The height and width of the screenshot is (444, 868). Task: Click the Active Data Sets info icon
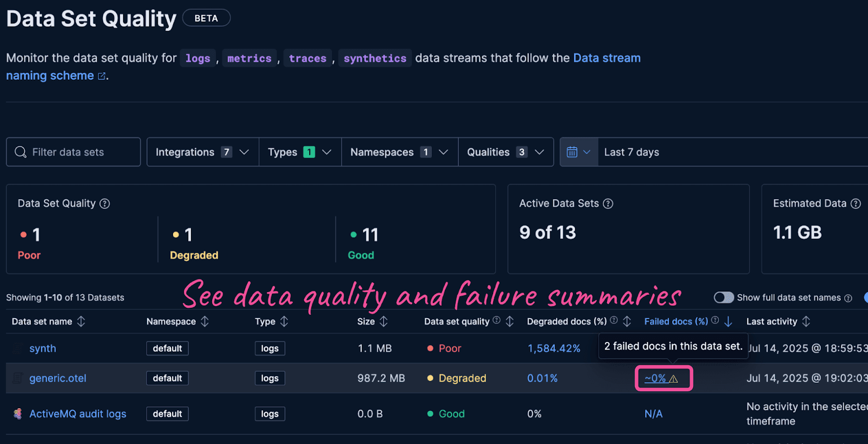click(608, 204)
